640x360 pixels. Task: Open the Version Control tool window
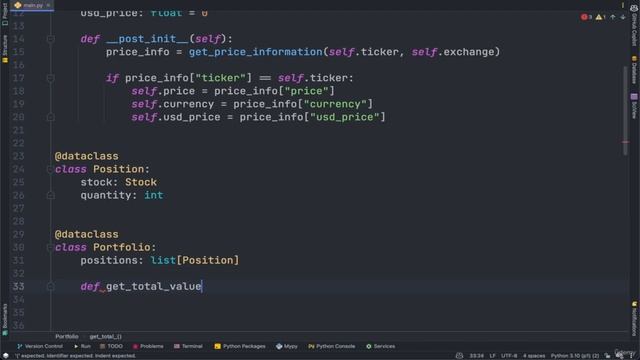coord(40,346)
